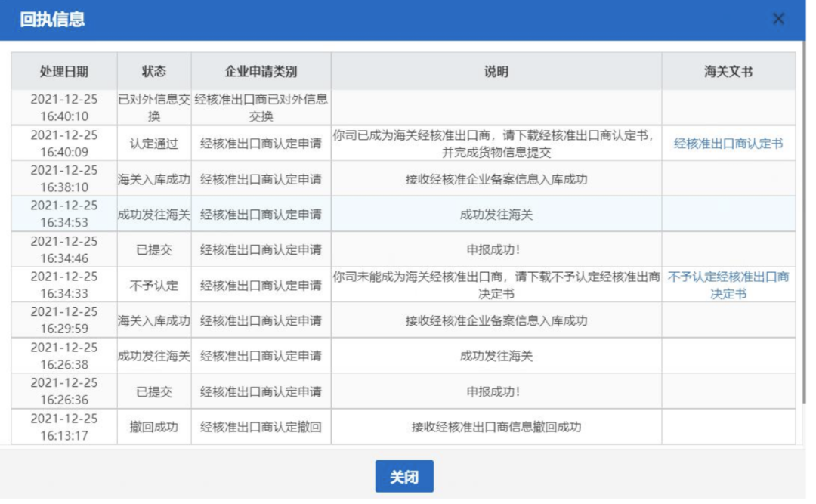Select the 认定通过 status cell
Image resolution: width=816 pixels, height=504 pixels.
(x=154, y=144)
